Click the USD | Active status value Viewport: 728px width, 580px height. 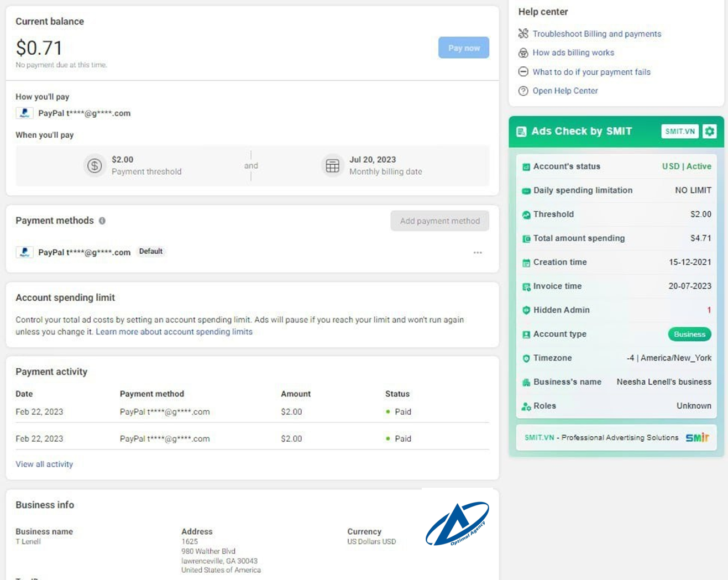(687, 166)
